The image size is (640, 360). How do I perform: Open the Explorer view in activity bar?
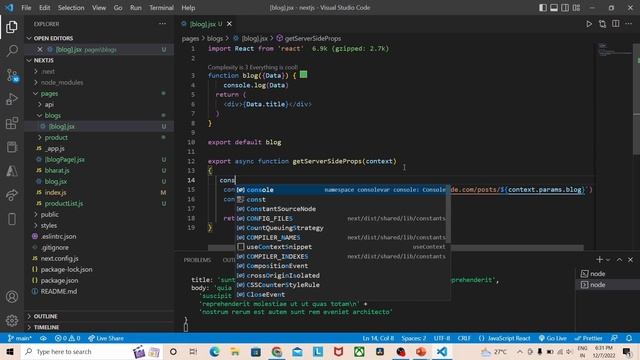12,27
